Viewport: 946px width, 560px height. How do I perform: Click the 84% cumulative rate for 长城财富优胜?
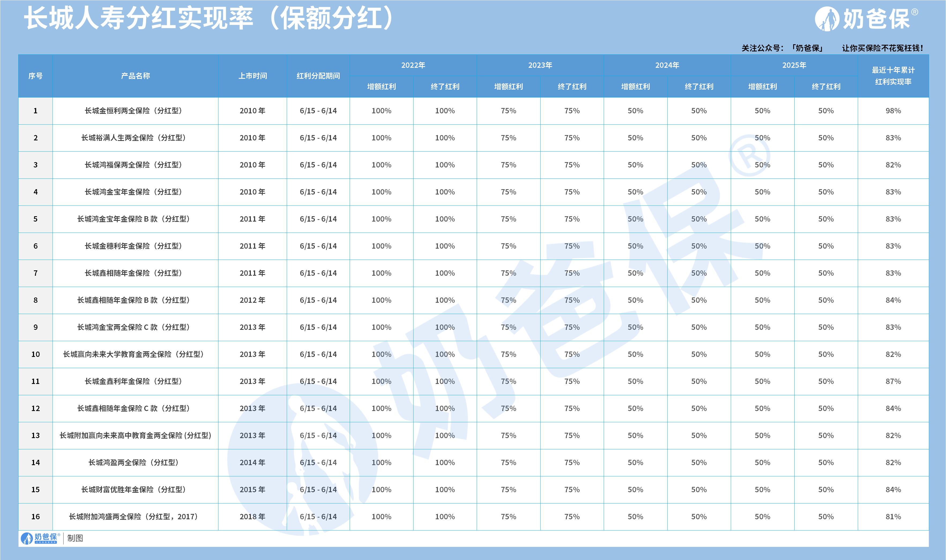point(893,490)
